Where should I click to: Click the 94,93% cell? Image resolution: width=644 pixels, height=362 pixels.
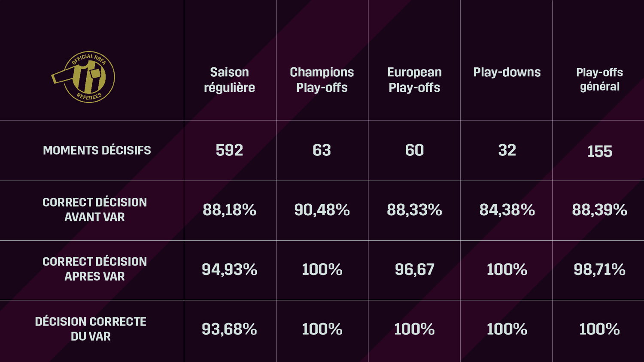point(229,269)
